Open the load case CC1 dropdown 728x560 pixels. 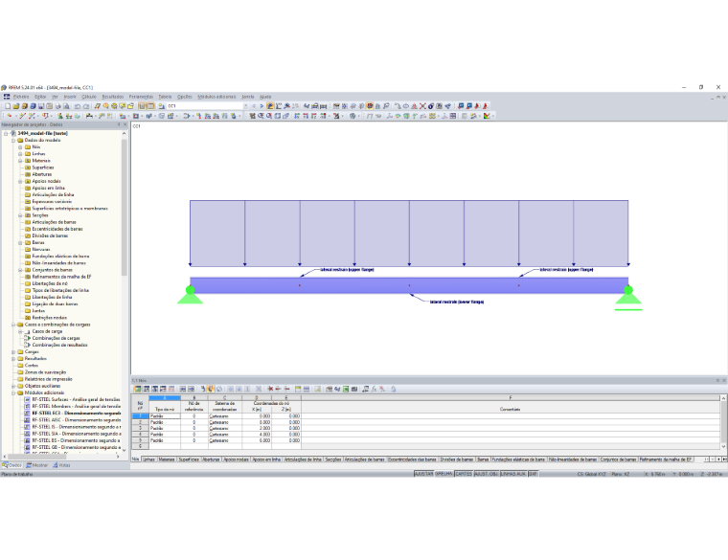245,106
